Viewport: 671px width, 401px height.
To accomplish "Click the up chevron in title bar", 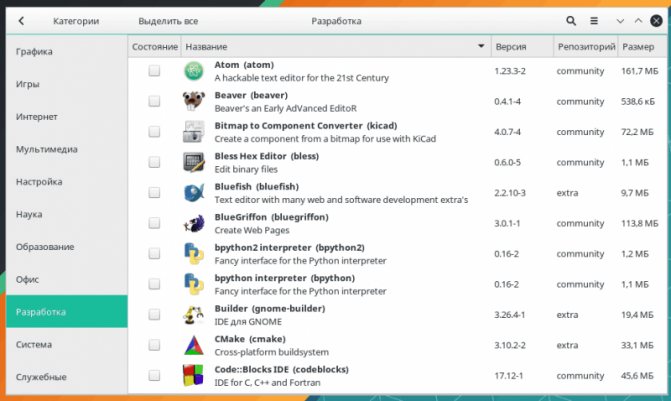I will tap(638, 21).
